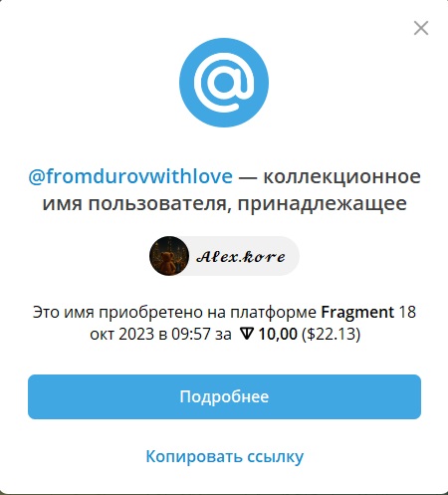Viewport: 448px width, 495px height.
Task: Click the word принадлежащее in heading
Action: tap(323, 204)
